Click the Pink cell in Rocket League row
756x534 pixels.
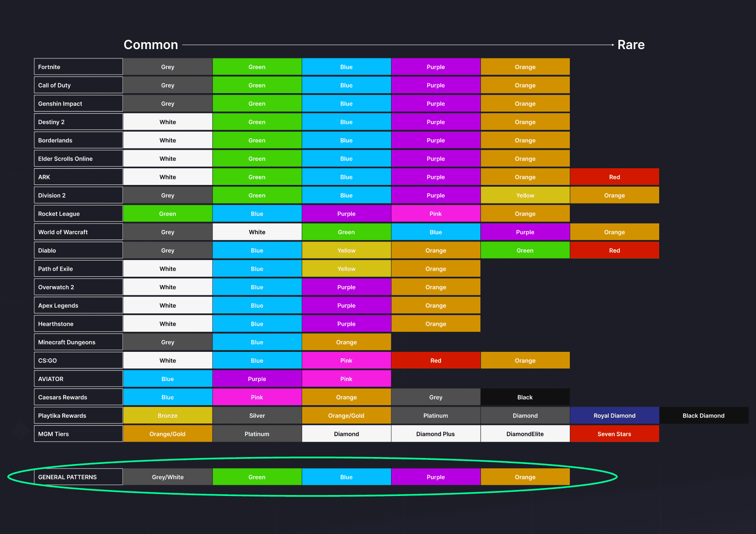[435, 214]
